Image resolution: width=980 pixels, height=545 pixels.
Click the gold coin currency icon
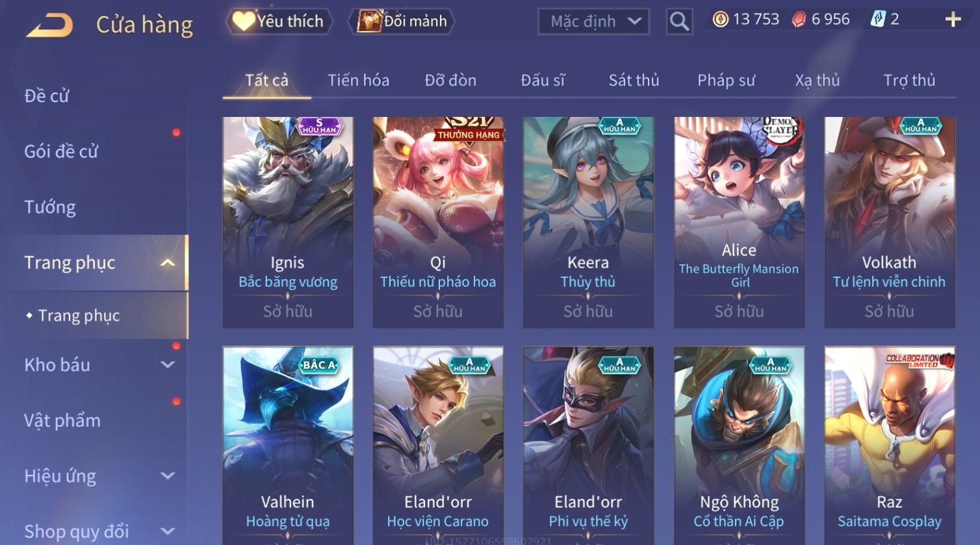coord(720,19)
